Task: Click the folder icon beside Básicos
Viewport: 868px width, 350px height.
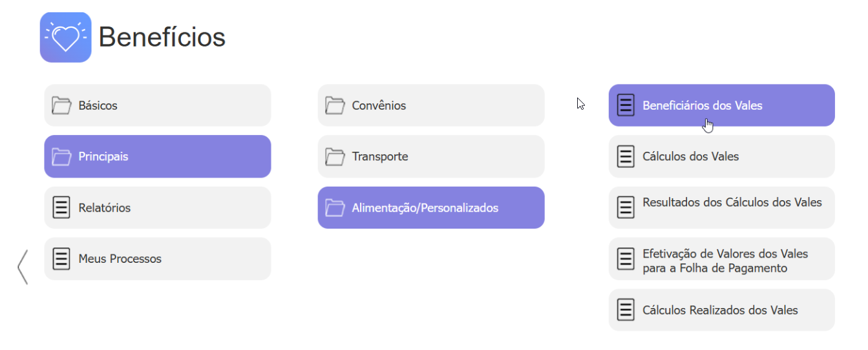Action: (x=61, y=105)
